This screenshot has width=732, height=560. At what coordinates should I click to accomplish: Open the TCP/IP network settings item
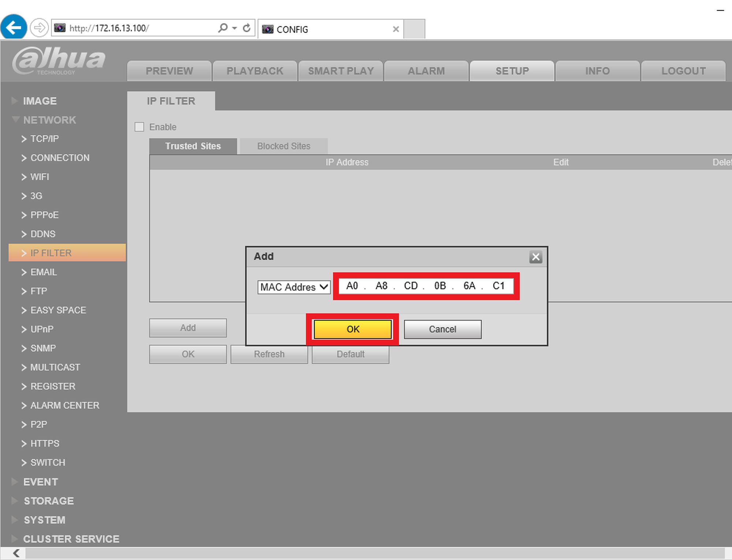[x=44, y=139]
